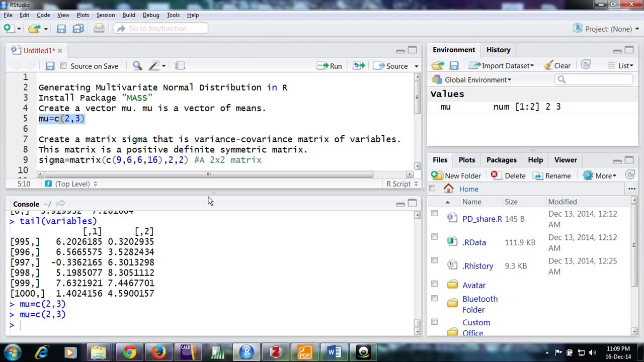
Task: Click the Environment search field
Action: click(x=594, y=79)
